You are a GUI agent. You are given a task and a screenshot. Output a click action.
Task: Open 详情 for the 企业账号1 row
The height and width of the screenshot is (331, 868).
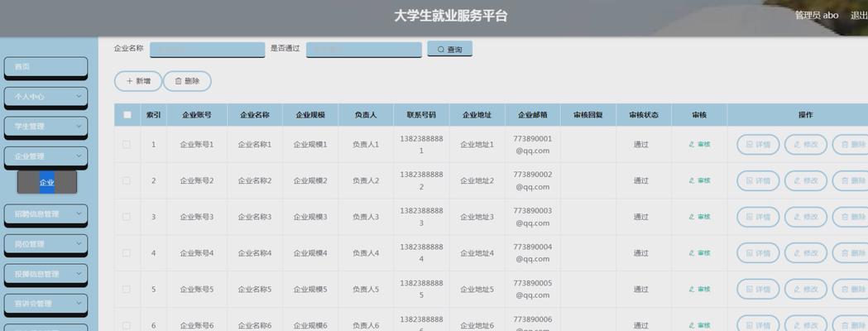coord(758,145)
